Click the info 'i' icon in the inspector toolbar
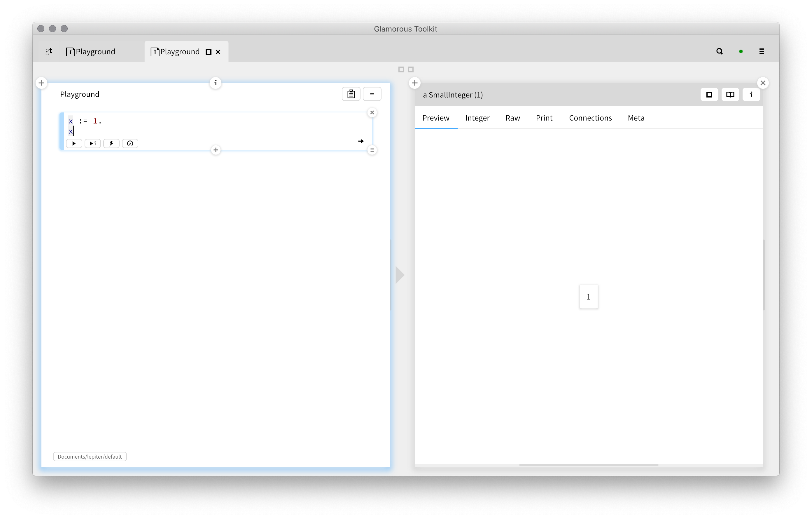The width and height of the screenshot is (812, 519). 751,95
